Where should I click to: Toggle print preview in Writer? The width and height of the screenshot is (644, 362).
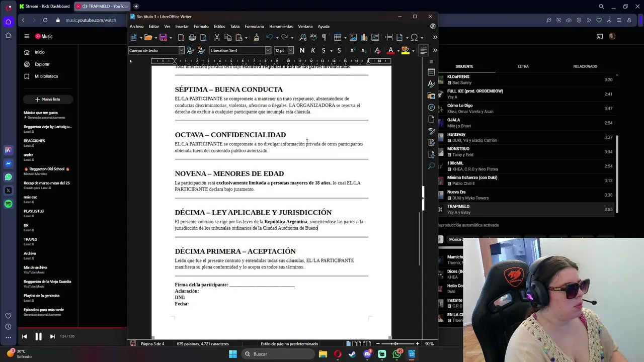click(x=203, y=37)
